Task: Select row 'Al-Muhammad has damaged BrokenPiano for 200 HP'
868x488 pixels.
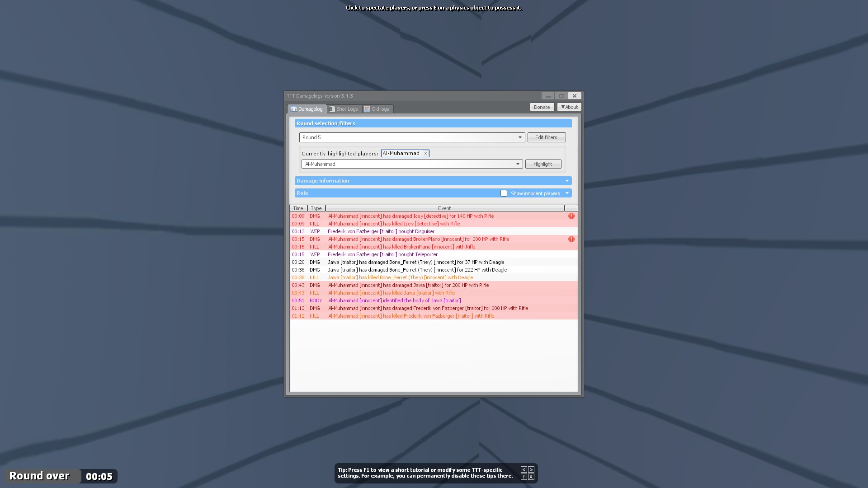Action: tap(433, 239)
